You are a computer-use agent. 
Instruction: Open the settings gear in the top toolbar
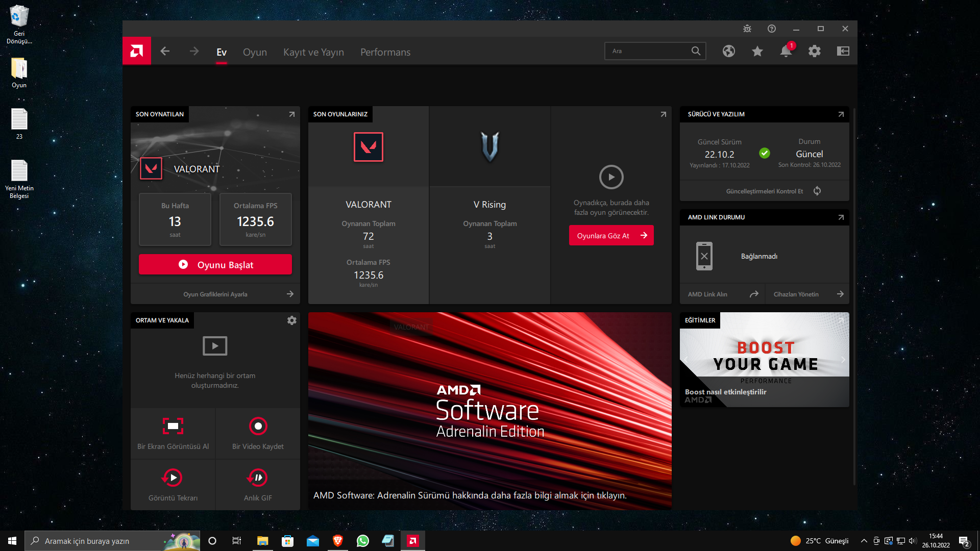coord(814,51)
